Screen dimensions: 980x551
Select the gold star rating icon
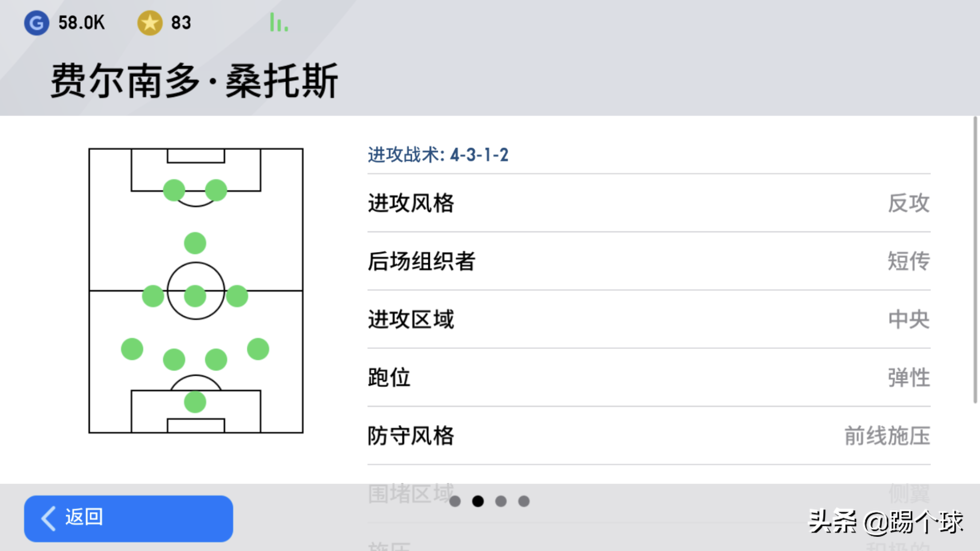point(151,22)
